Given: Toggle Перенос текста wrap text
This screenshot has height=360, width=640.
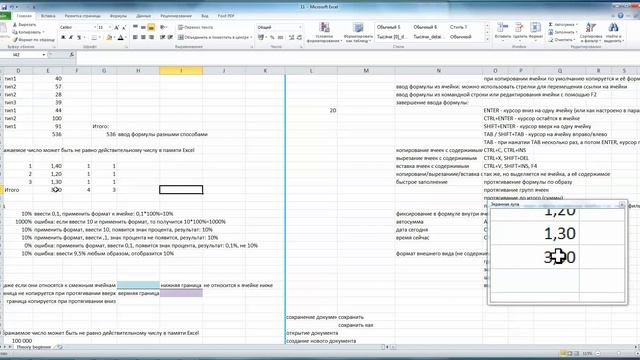Looking at the screenshot, I should point(196,27).
